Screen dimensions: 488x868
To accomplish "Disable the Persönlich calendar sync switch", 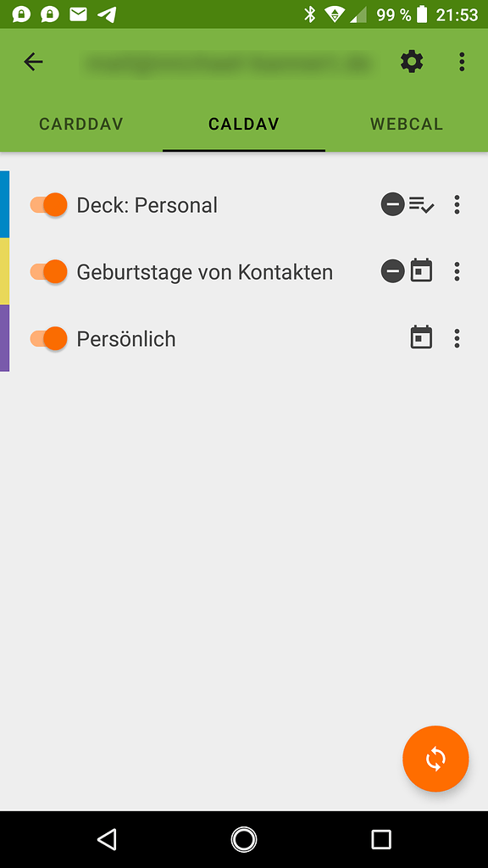I will click(x=48, y=338).
